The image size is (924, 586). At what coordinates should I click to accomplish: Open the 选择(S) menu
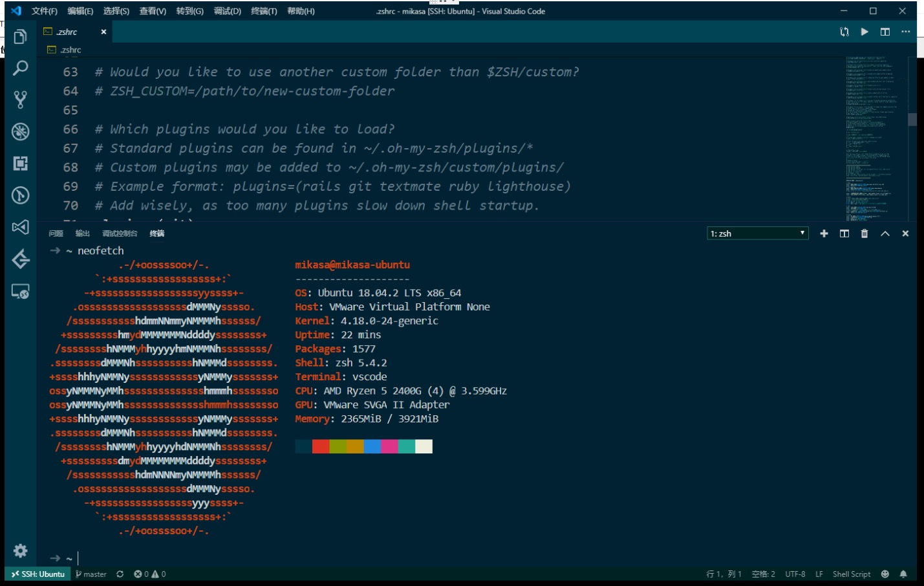tap(116, 11)
